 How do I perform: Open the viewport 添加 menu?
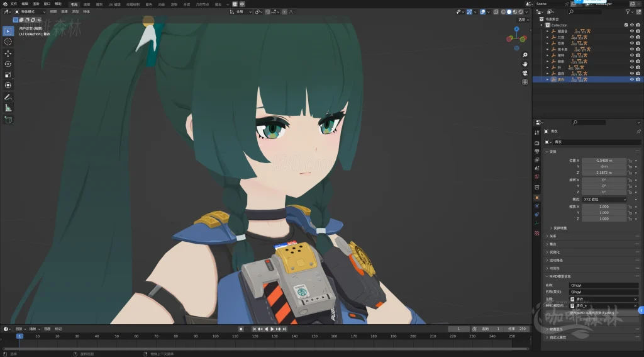pos(75,12)
